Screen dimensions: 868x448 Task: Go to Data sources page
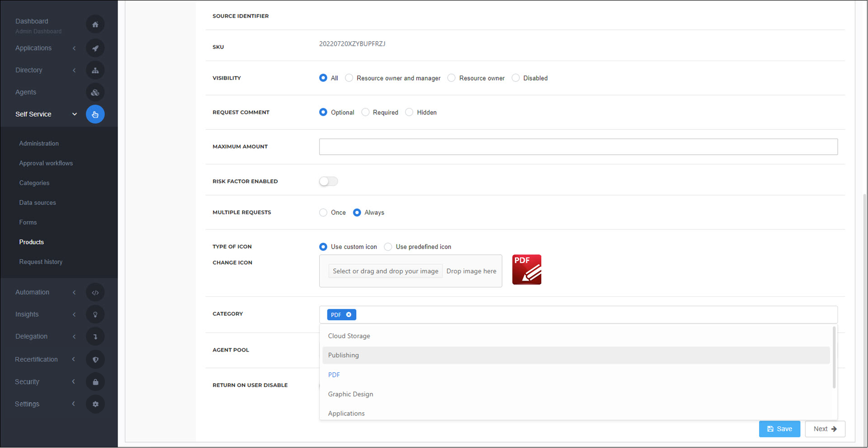tap(38, 203)
